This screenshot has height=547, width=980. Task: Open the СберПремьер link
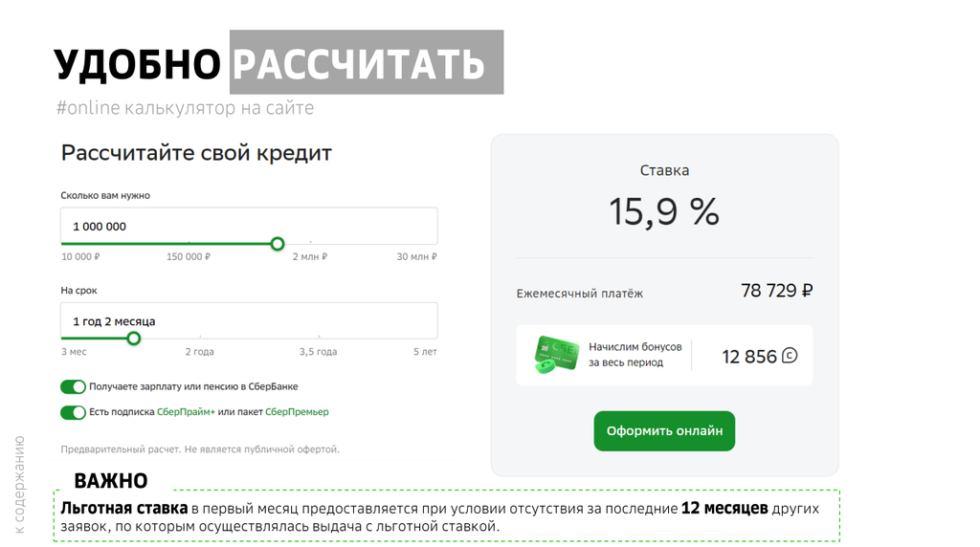(x=297, y=412)
